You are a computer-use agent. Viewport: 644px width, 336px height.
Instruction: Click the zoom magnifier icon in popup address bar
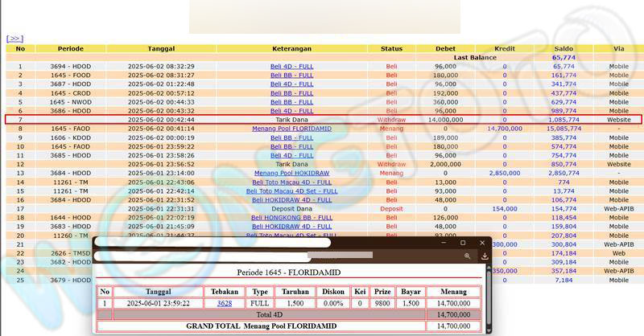click(467, 256)
